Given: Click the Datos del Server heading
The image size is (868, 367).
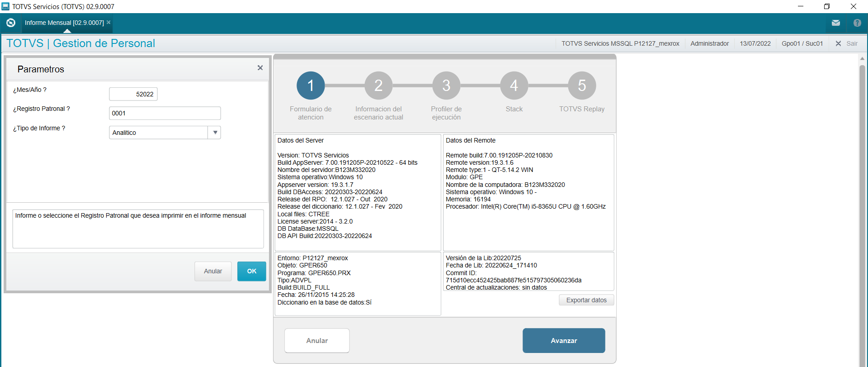Looking at the screenshot, I should click(x=301, y=140).
